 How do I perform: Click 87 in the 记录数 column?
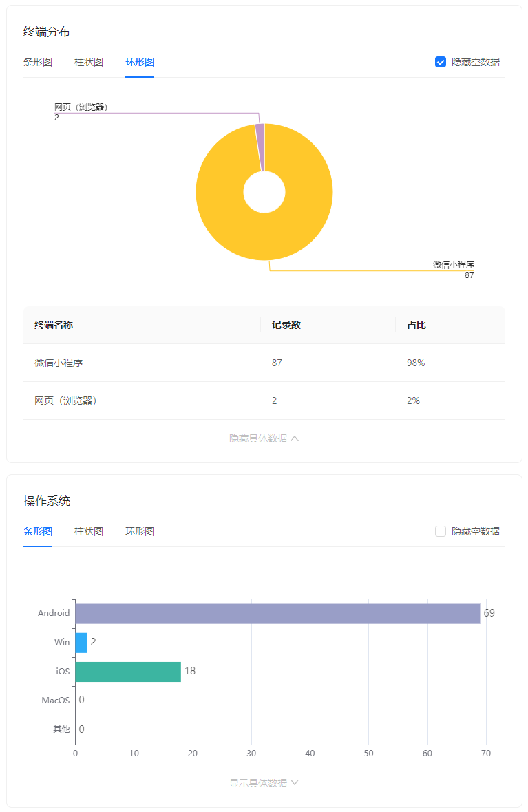click(277, 363)
